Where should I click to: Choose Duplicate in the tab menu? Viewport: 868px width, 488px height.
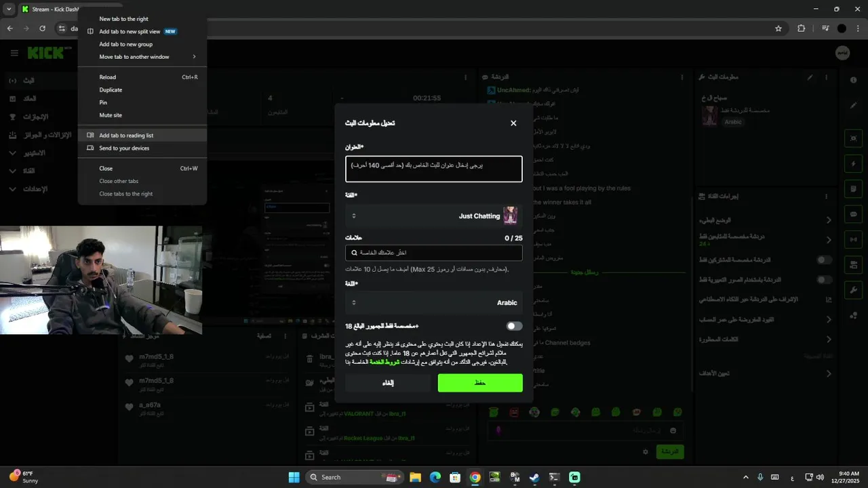[x=142, y=90]
